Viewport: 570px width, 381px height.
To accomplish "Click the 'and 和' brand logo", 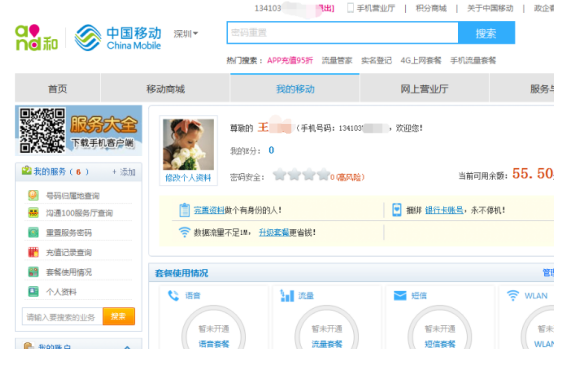I will coord(36,37).
